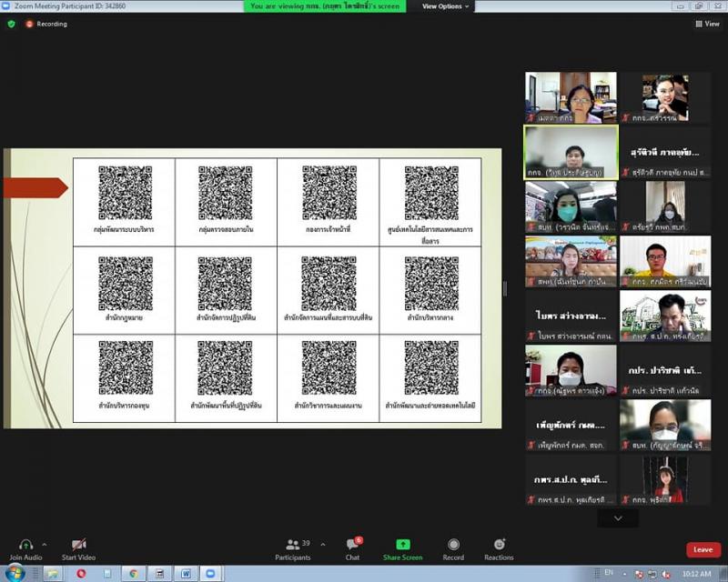The height and width of the screenshot is (582, 728).
Task: Switch to Microsoft Word in the taskbar
Action: [x=187, y=574]
